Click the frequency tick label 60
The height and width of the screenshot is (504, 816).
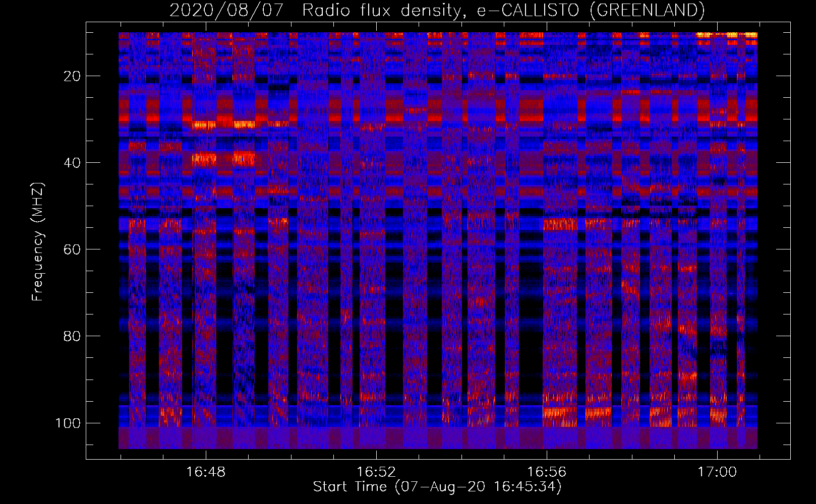point(72,249)
